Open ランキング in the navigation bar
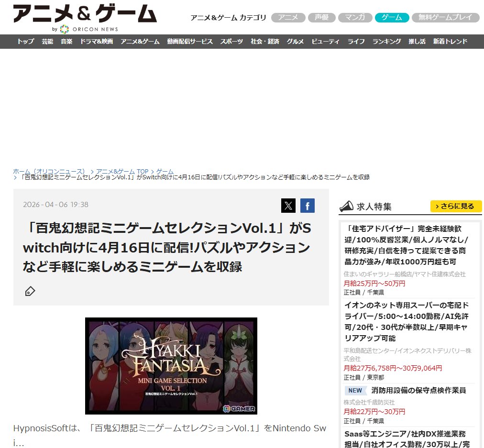Image resolution: width=484 pixels, height=448 pixels. (386, 41)
